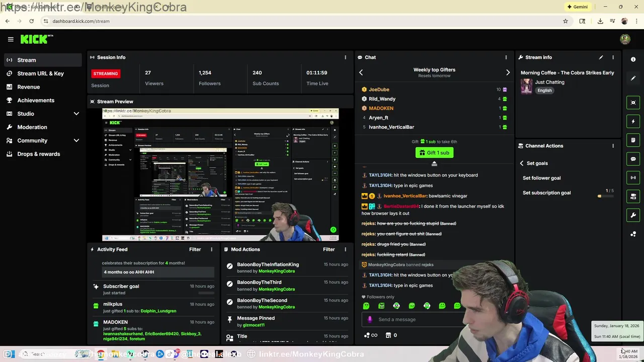
Task: Click the ban icon beside BaloonBoyTheThird
Action: (x=230, y=284)
